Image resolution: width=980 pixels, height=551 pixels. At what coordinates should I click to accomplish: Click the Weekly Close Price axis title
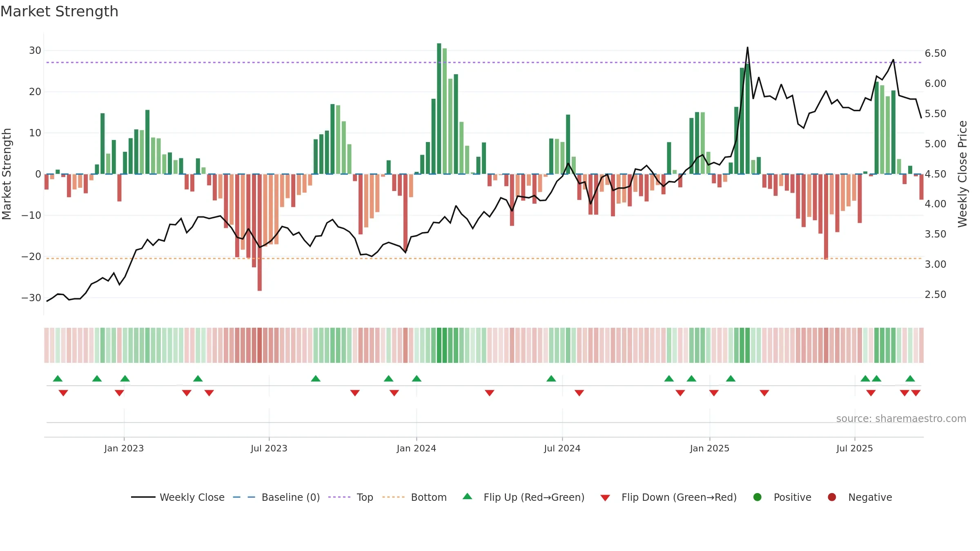coord(963,174)
